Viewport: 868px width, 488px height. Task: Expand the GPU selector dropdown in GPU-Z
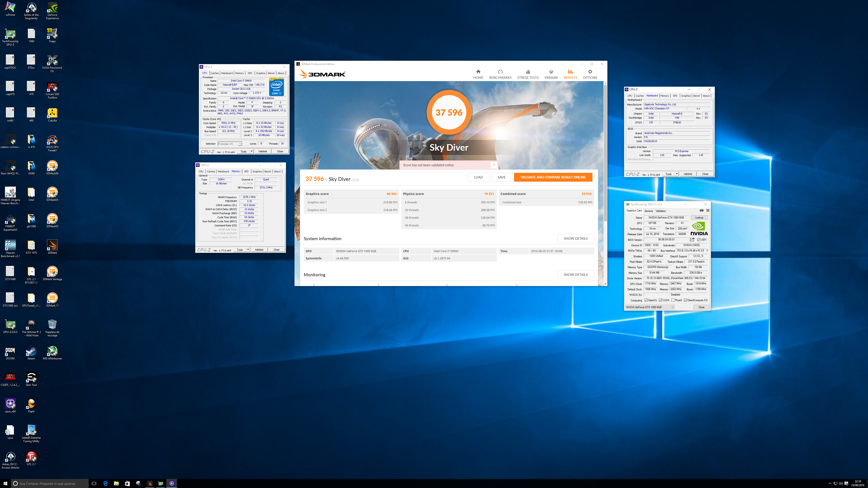tap(650, 307)
